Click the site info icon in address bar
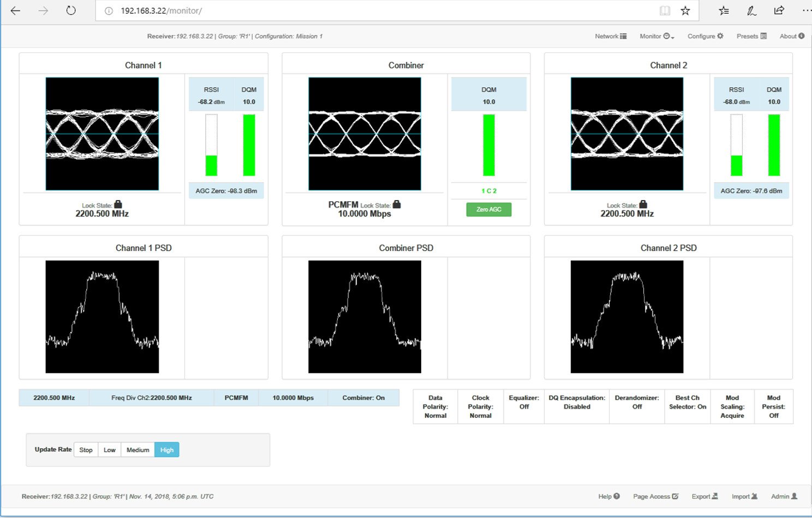This screenshot has width=812, height=518. click(x=109, y=11)
